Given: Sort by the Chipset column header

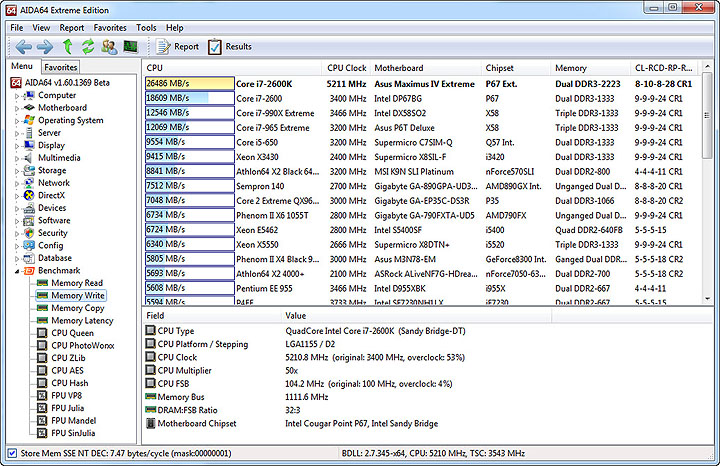Looking at the screenshot, I should tap(516, 68).
